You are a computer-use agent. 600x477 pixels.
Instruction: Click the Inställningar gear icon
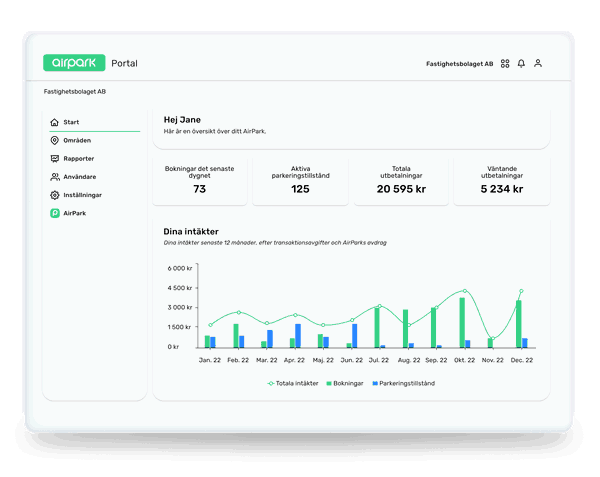click(x=55, y=195)
